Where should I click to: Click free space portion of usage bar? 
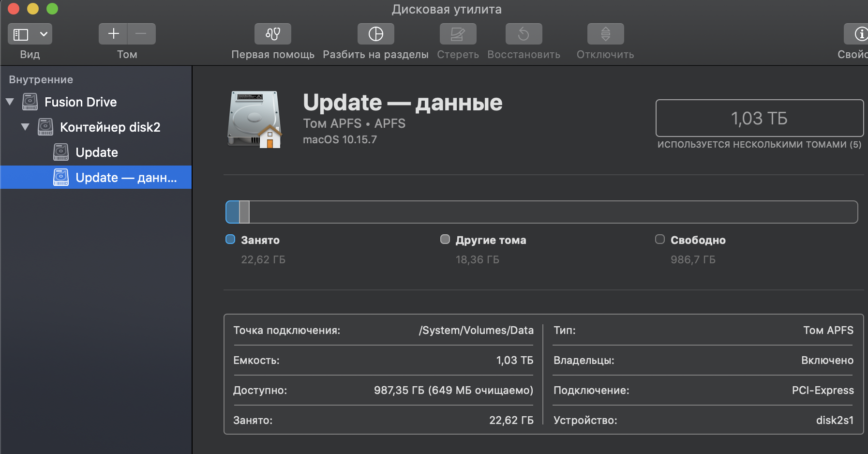click(x=554, y=212)
